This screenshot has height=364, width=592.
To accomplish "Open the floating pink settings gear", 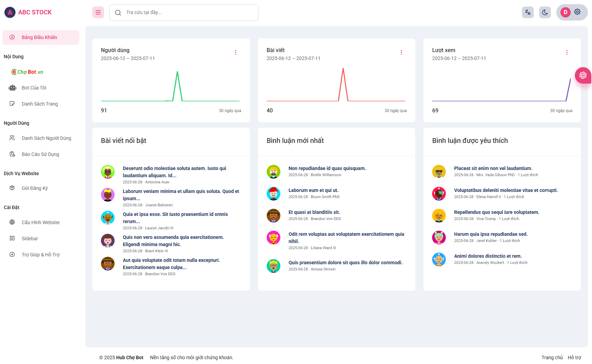I will [x=583, y=75].
